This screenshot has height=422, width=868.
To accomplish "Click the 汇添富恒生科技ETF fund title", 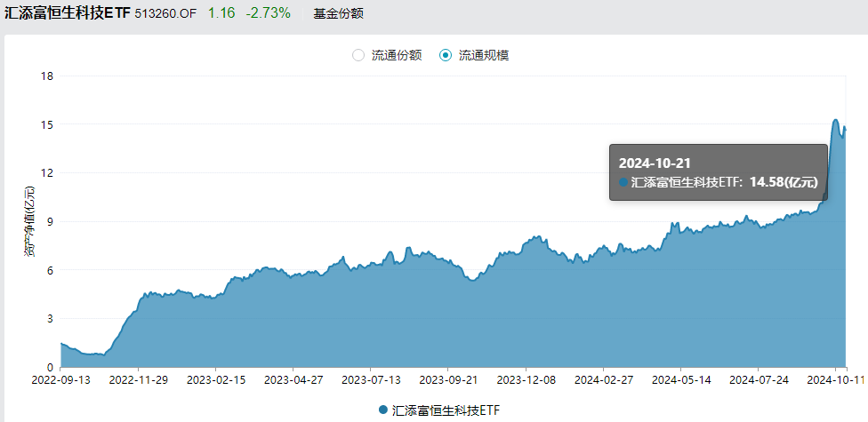I will tap(68, 14).
